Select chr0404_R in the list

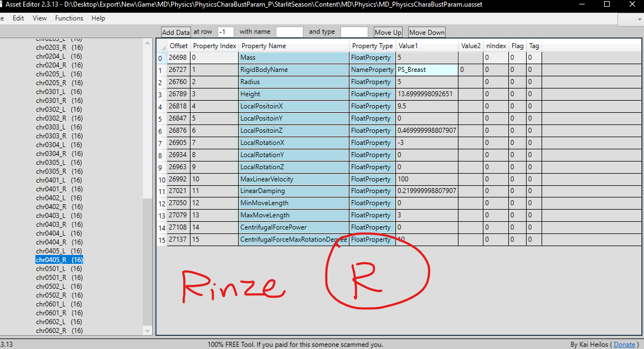(x=59, y=242)
